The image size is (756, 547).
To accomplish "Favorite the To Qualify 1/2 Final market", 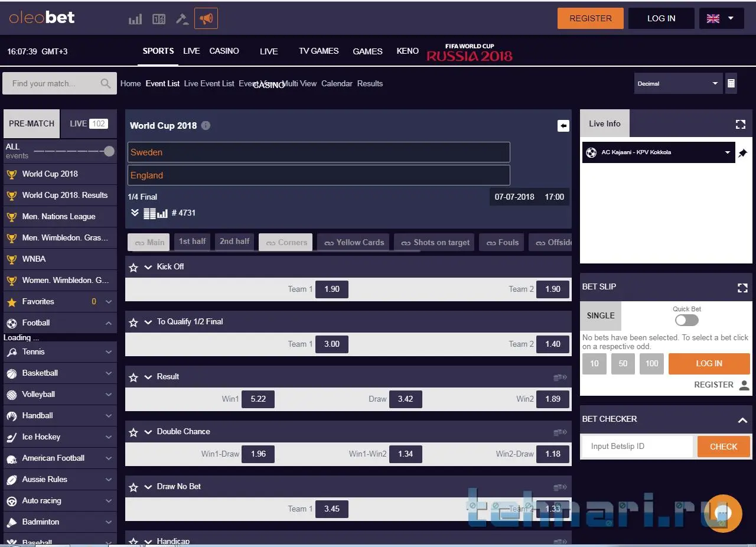I will coord(133,323).
